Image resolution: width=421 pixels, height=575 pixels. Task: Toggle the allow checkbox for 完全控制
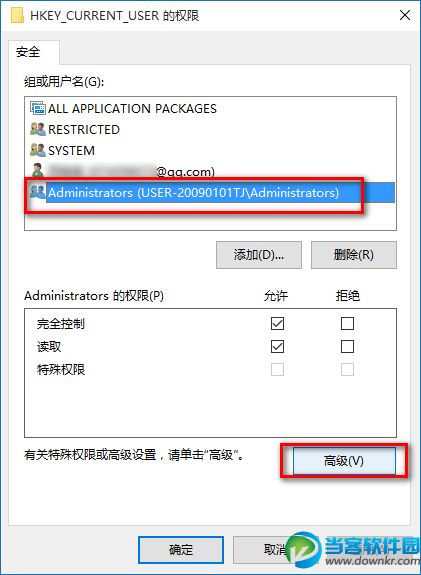coord(277,323)
